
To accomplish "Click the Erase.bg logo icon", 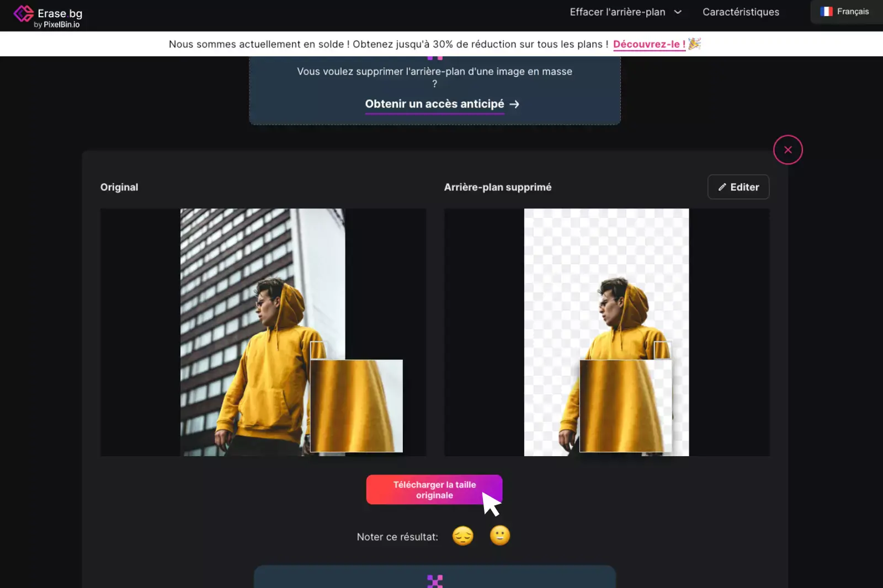I will [x=24, y=14].
